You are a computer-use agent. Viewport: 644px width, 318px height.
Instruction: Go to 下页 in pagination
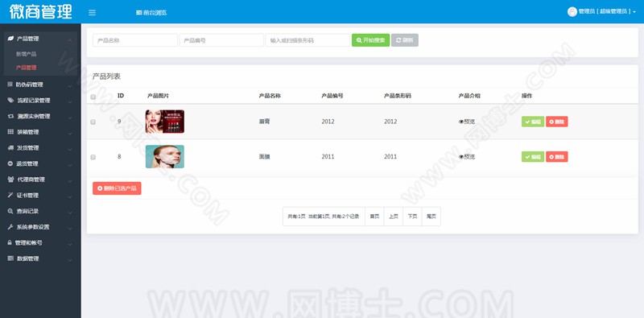[x=412, y=217]
